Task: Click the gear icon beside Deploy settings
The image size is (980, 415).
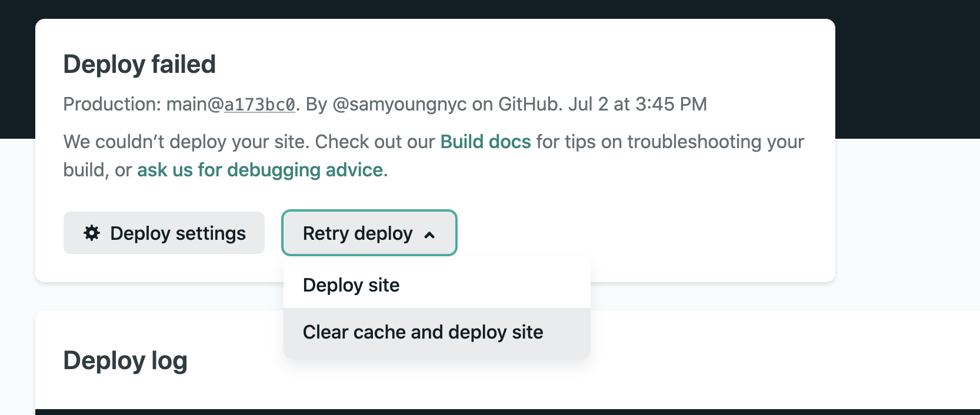Action: [92, 233]
